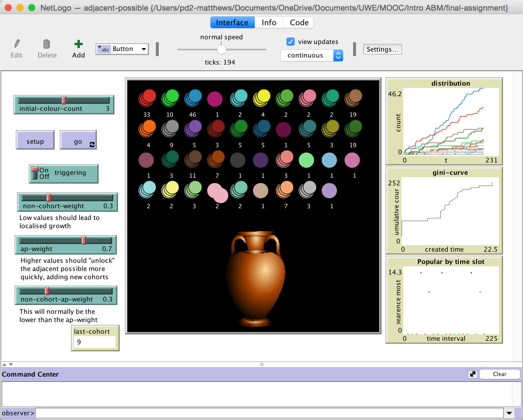
Task: Click Clear in the Command Center
Action: (500, 374)
